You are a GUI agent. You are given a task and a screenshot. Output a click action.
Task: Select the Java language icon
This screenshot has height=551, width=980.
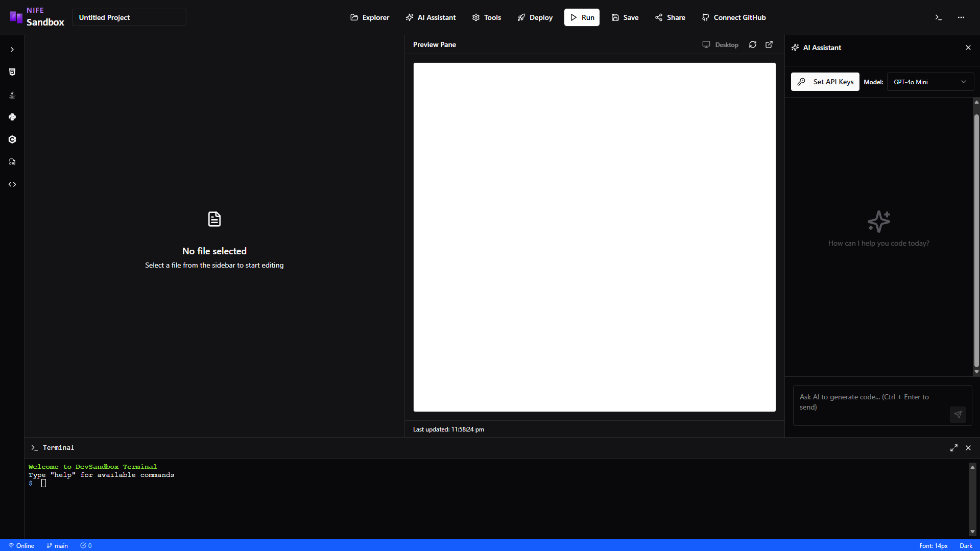click(x=12, y=94)
